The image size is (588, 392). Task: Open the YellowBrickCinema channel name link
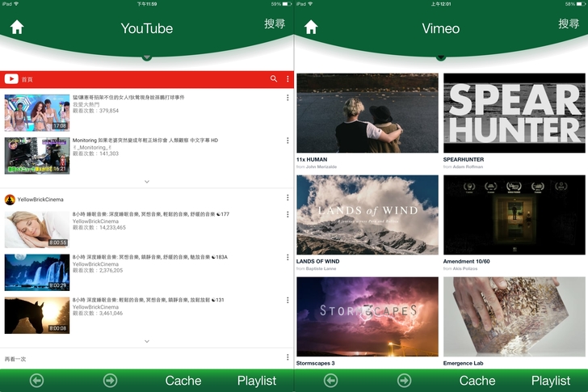[40, 200]
